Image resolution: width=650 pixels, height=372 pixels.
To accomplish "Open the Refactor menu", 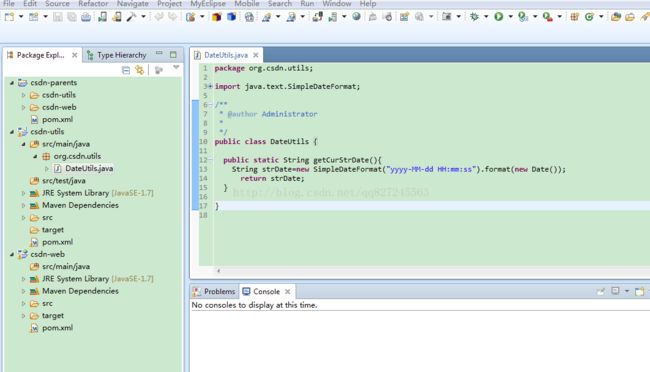I will coord(93,4).
